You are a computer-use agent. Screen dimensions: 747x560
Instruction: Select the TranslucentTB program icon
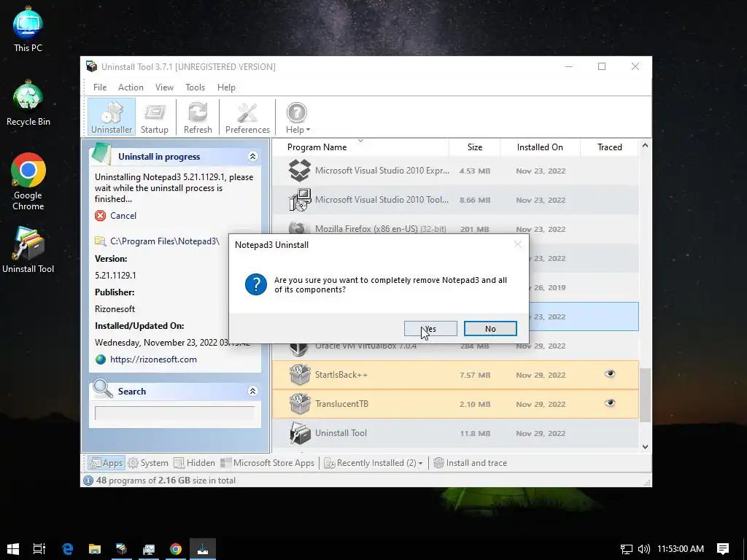tap(300, 404)
